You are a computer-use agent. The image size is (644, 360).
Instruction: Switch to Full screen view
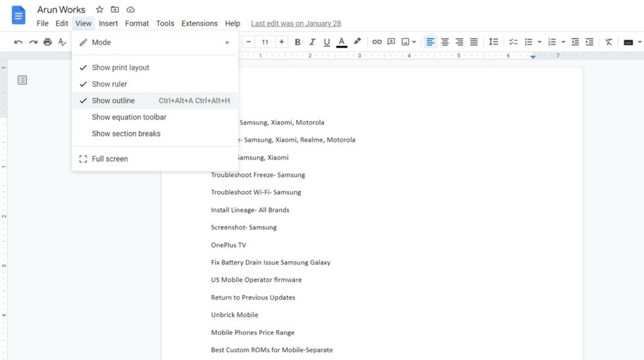click(x=155, y=159)
